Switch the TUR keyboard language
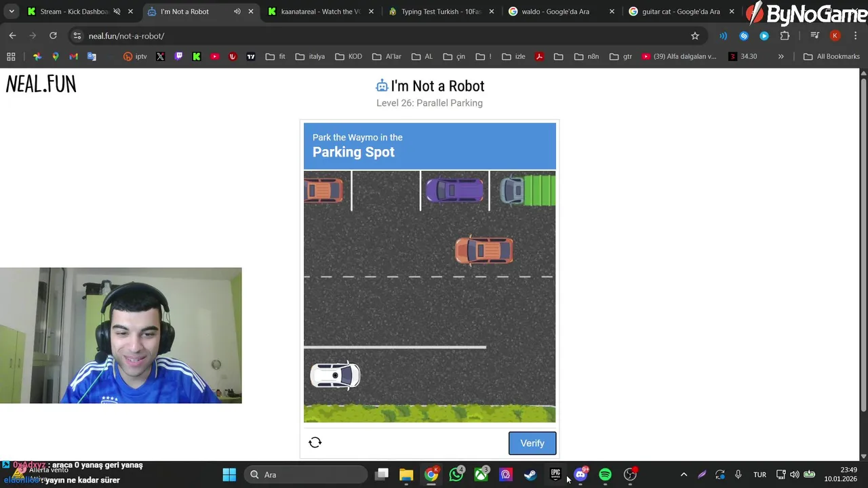 [759, 474]
